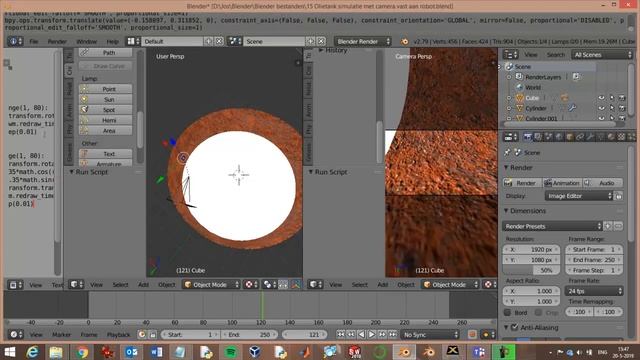Viewport: 640px width, 360px height.
Task: Open Material properties tab sphere icon
Action: [611, 137]
